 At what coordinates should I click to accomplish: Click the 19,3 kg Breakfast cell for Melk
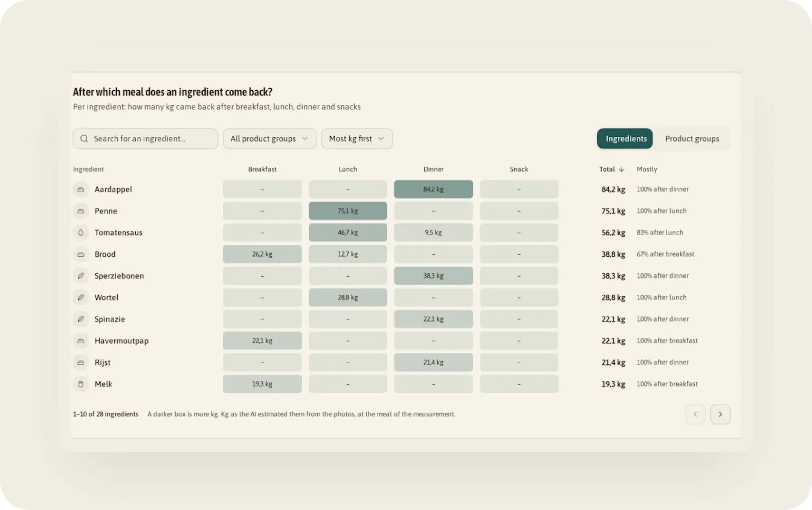click(262, 384)
